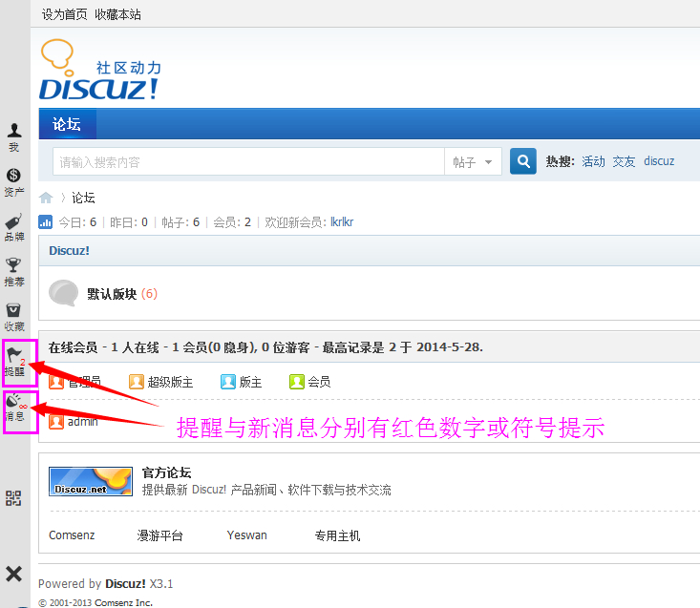Open the 收藏 sidebar icon
Screen dimensions: 700x608
coord(13,317)
